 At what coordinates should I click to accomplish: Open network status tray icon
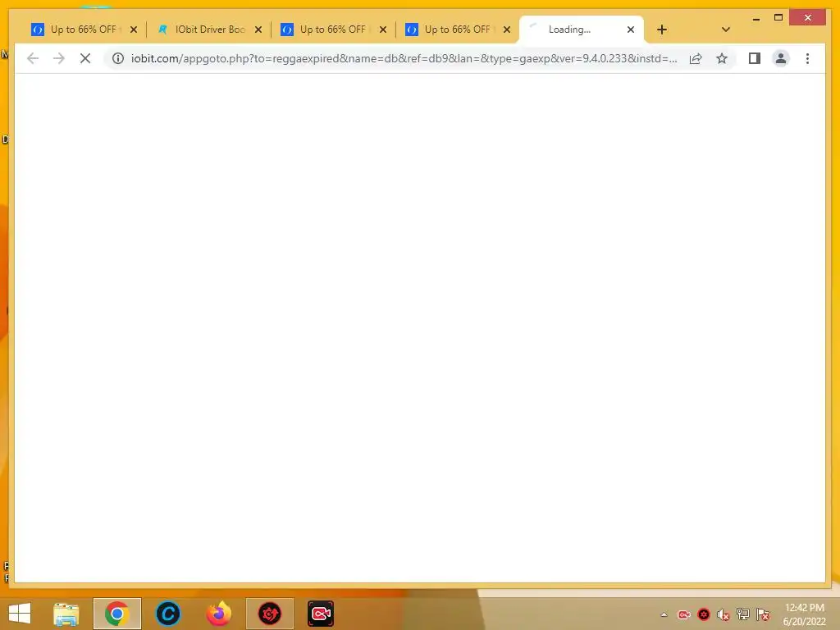click(x=743, y=614)
